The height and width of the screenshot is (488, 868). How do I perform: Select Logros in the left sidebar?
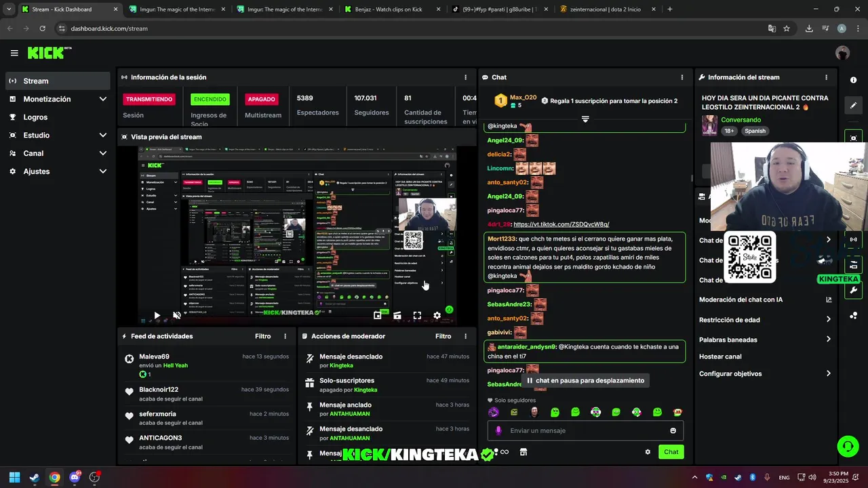tap(58, 117)
